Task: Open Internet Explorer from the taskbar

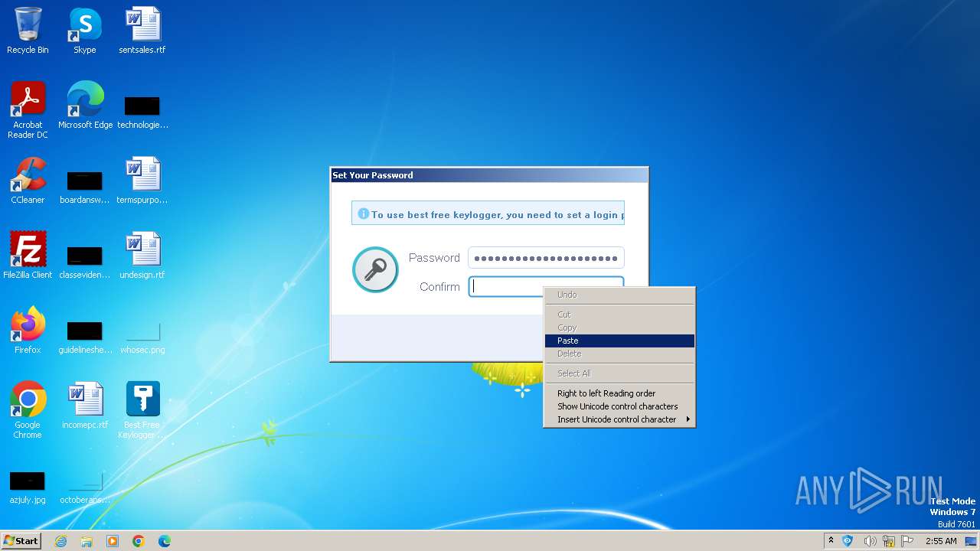Action: pos(60,541)
